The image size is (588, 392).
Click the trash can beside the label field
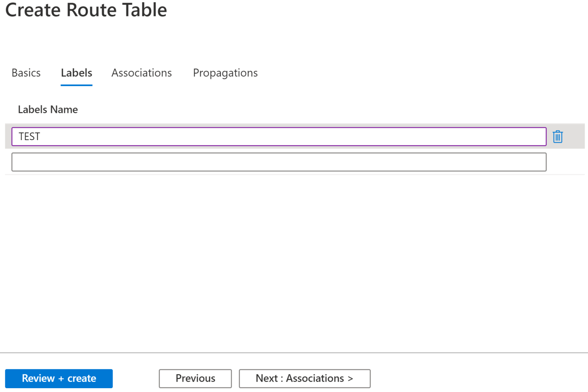[558, 136]
